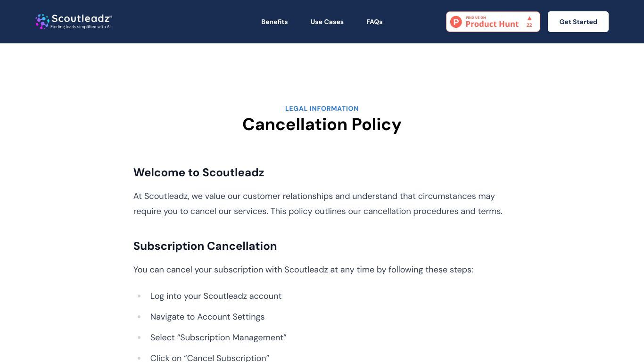The width and height of the screenshot is (644, 362).
Task: Click the Scoutleadz molecule logo icon
Action: 42,21
